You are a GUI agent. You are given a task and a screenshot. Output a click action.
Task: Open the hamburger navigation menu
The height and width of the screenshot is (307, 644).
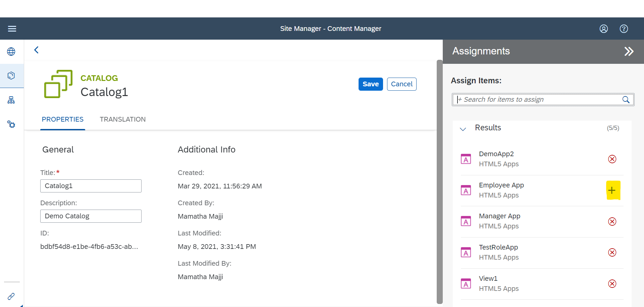tap(12, 29)
